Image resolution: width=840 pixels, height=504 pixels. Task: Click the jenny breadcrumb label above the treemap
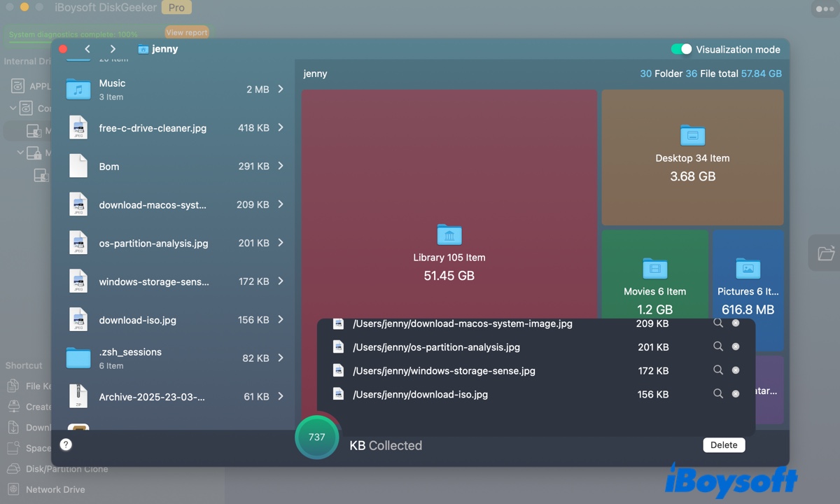315,73
